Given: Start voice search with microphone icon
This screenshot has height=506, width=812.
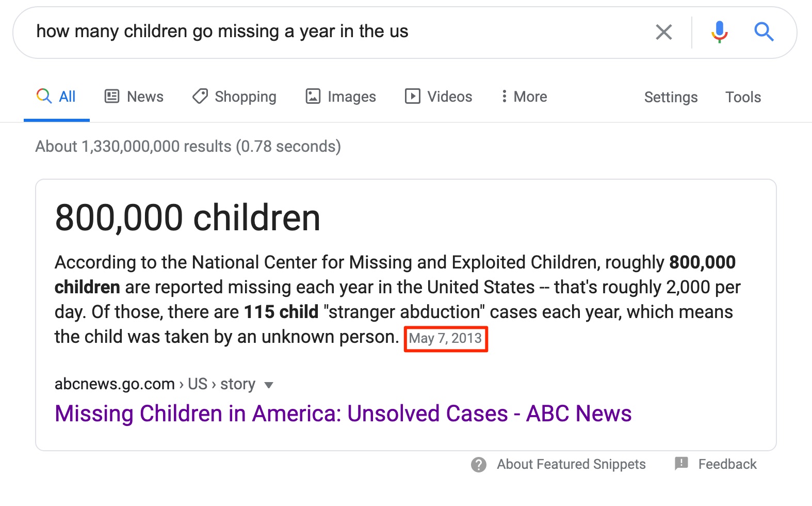Looking at the screenshot, I should (719, 32).
